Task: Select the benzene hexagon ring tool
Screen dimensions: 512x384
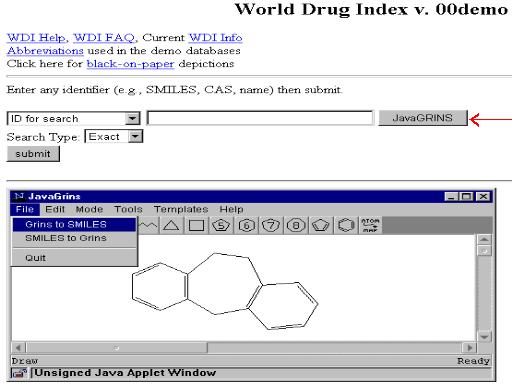Action: 346,225
